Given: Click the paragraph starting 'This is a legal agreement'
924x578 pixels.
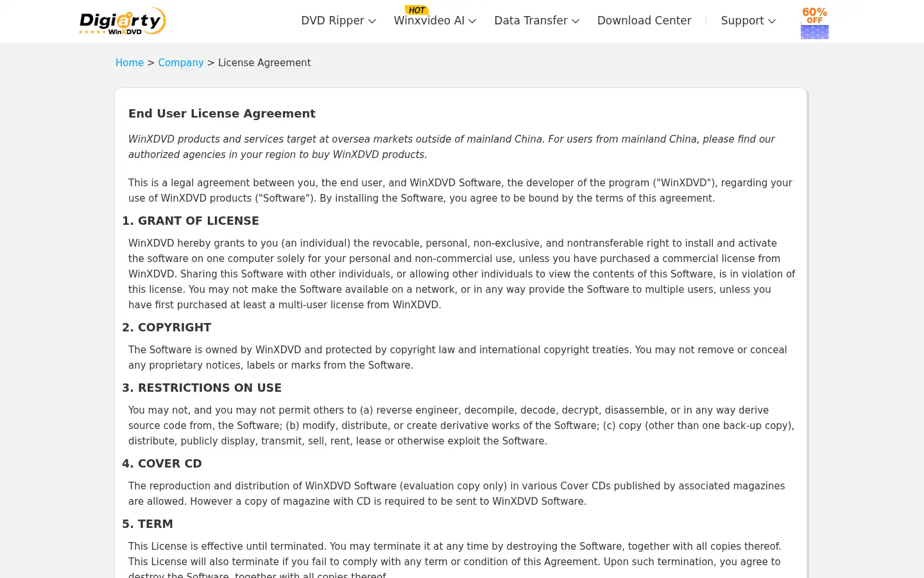Looking at the screenshot, I should [460, 191].
